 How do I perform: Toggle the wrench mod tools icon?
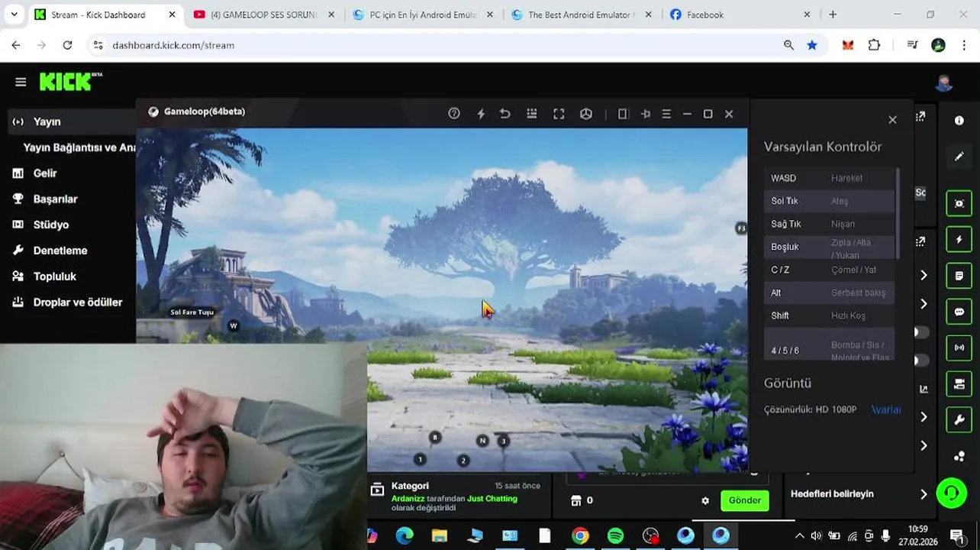(x=959, y=419)
